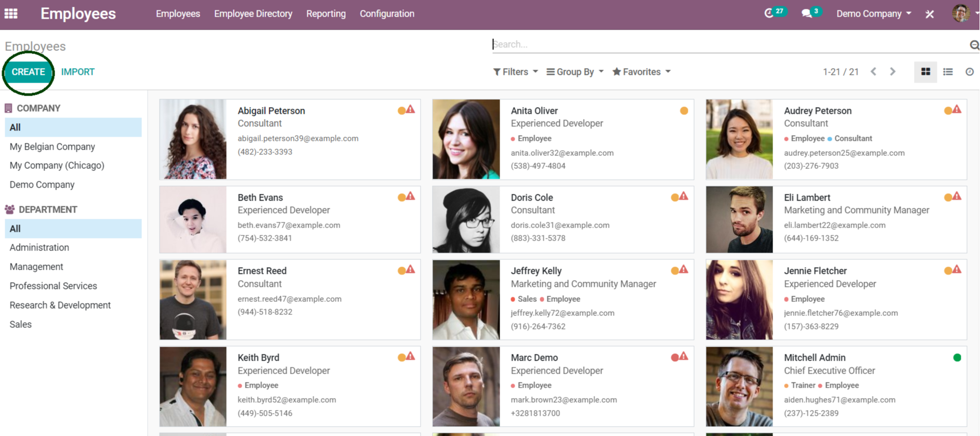Go to next page arrow

[893, 72]
